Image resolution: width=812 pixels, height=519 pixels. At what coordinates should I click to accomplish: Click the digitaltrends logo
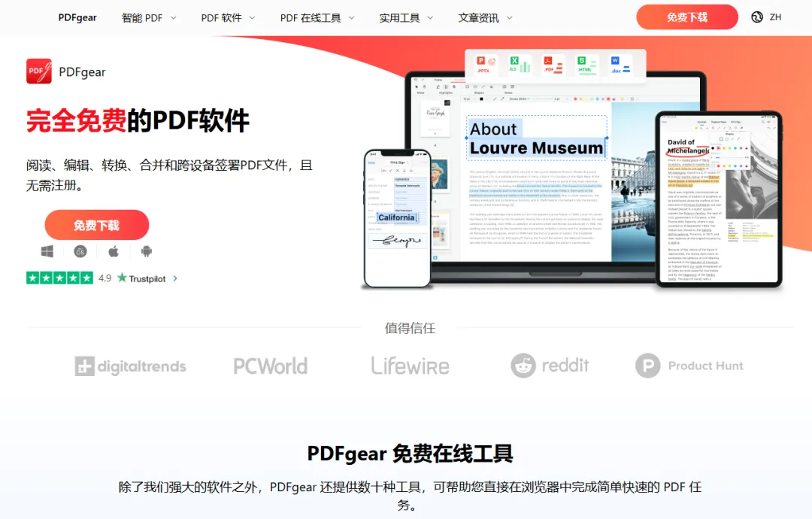click(131, 366)
